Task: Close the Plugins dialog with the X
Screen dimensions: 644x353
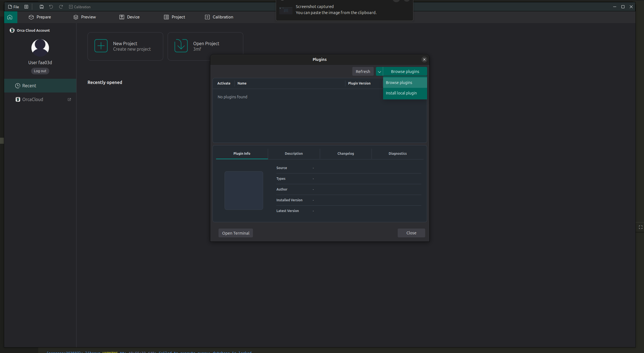Action: click(x=424, y=59)
